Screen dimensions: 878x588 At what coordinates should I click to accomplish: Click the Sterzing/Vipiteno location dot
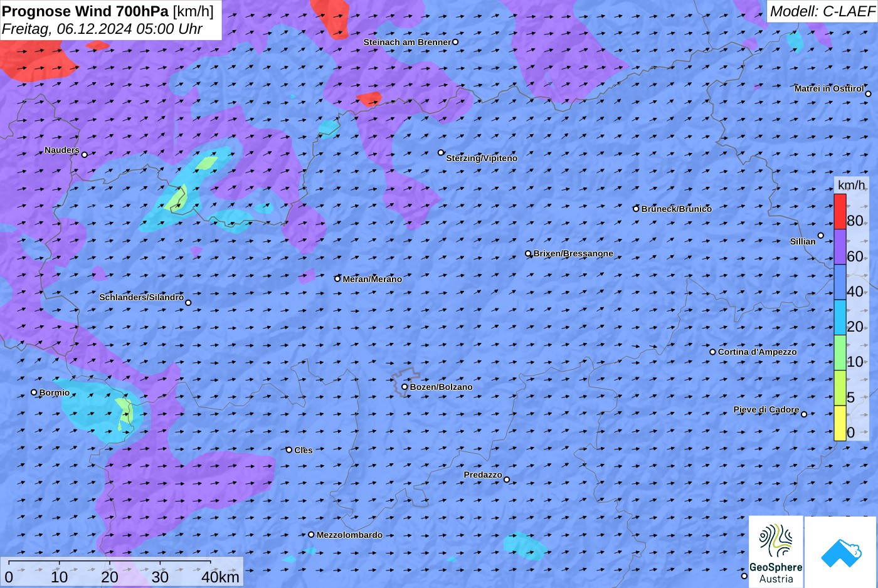(441, 152)
